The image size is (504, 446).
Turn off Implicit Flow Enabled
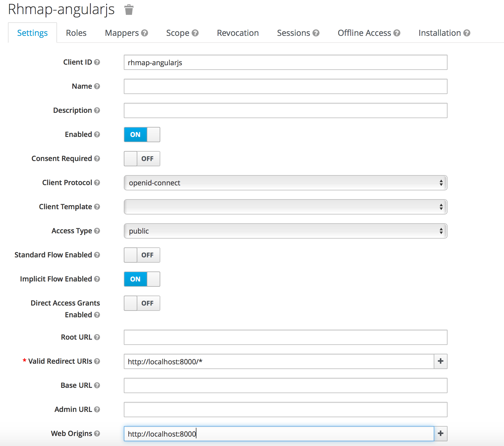(x=142, y=279)
